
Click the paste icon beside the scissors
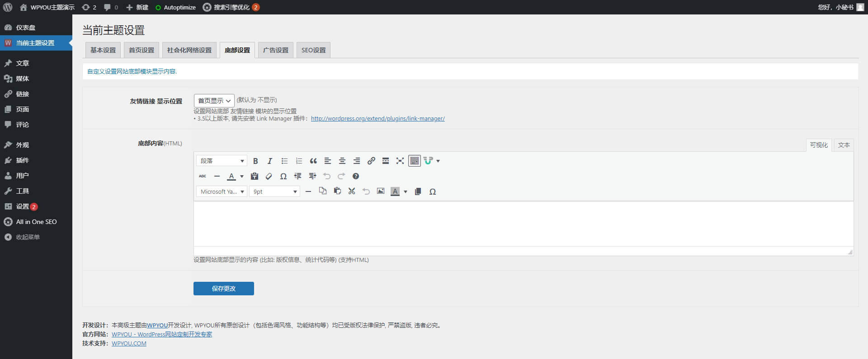click(337, 191)
